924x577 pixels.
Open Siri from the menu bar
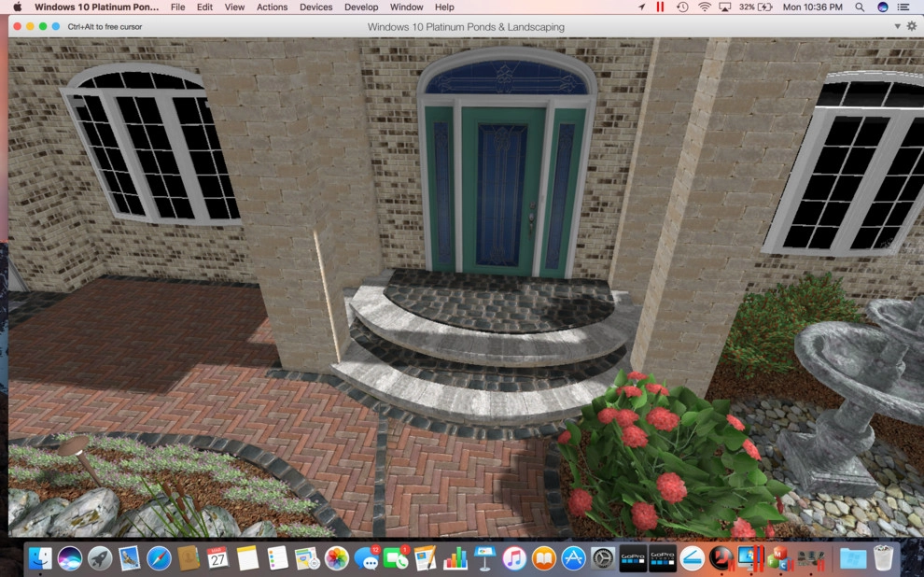click(x=882, y=7)
